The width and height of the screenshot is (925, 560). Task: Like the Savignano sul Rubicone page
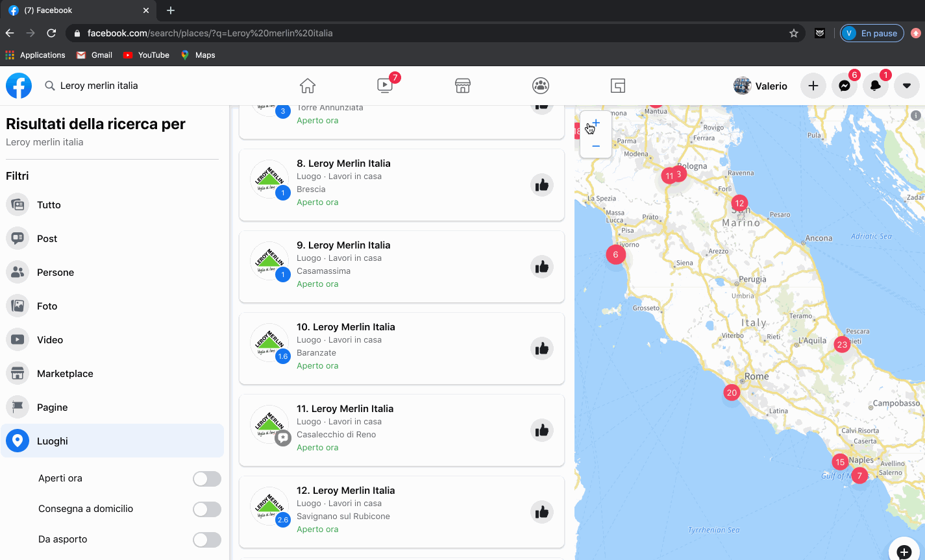click(x=542, y=513)
